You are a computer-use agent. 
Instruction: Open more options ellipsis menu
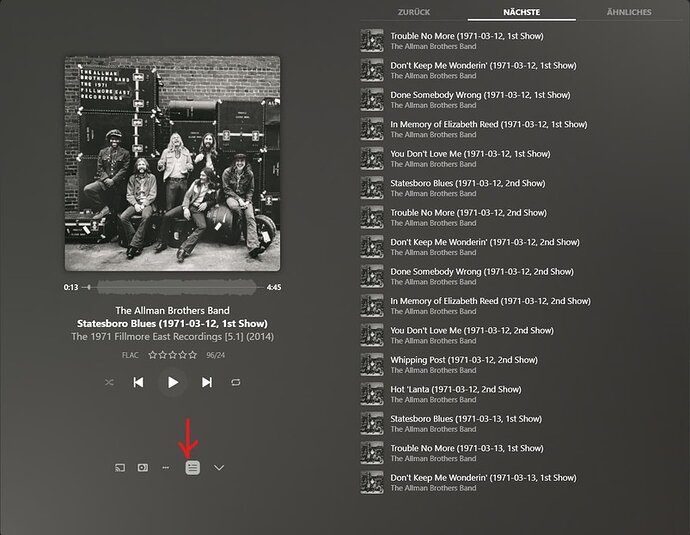point(165,468)
